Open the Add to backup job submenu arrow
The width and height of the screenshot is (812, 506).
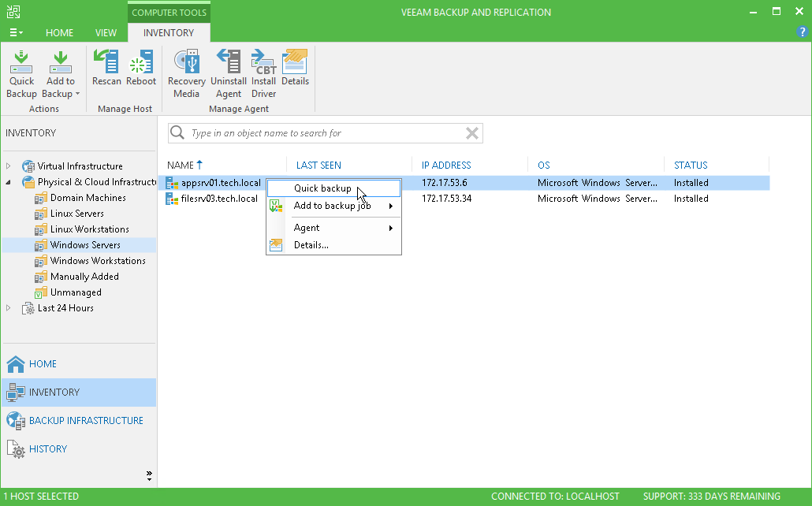(391, 206)
